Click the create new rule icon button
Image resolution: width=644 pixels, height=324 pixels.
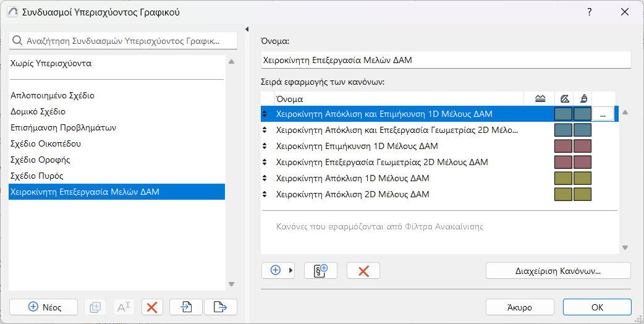point(320,271)
